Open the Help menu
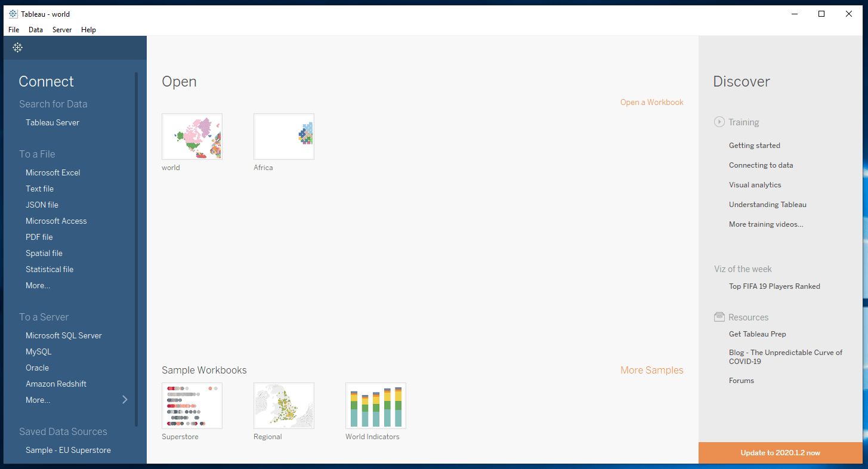The image size is (868, 469). [88, 30]
